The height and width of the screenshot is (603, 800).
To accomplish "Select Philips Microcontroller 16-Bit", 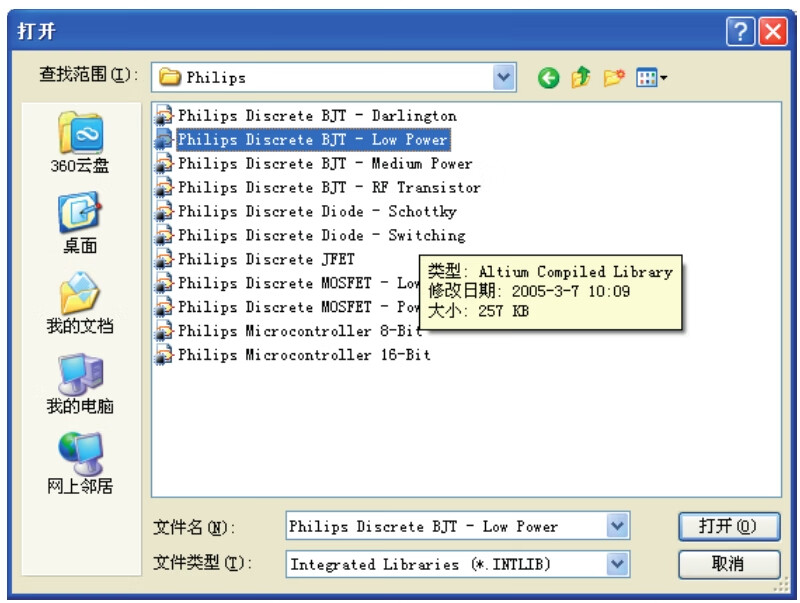I will pos(304,355).
